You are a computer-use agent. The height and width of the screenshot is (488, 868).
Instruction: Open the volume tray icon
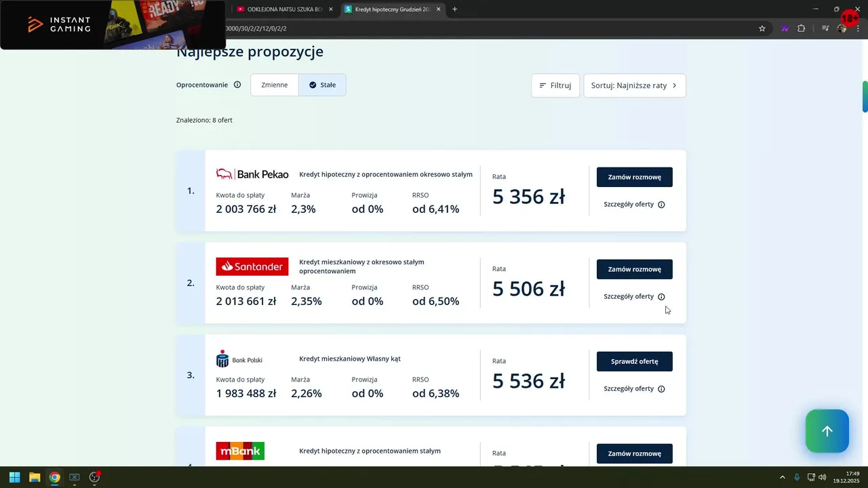tap(823, 477)
